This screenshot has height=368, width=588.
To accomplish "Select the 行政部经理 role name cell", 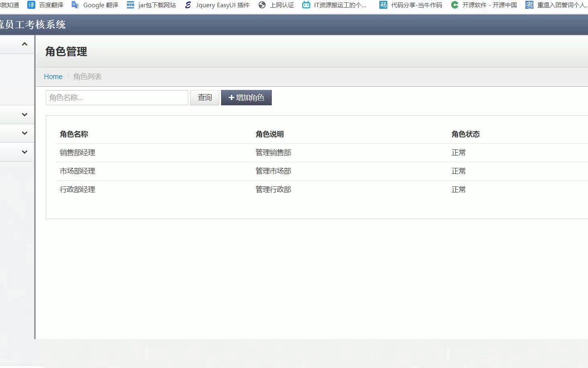I will 77,190.
